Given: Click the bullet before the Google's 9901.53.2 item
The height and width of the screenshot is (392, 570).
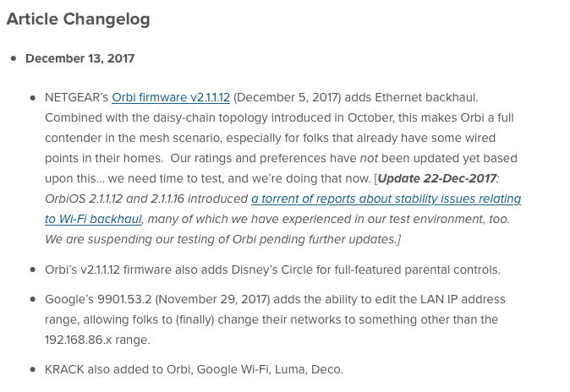Looking at the screenshot, I should click(32, 300).
